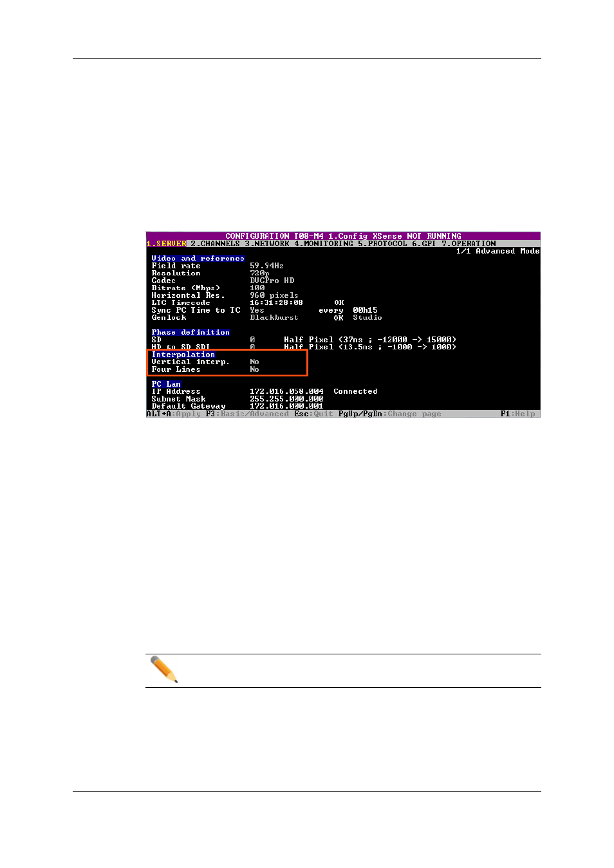
Task: Click the Default Gateway value 172.016.000.001
Action: [x=286, y=407]
